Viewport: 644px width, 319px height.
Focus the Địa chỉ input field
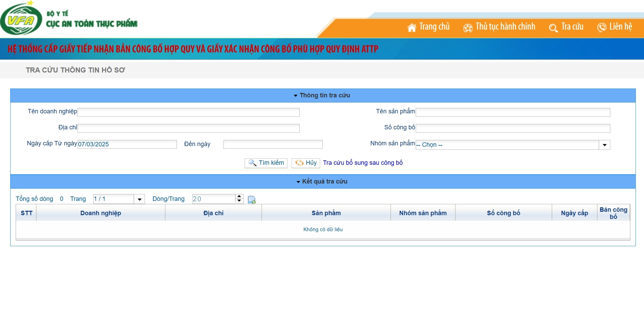[188, 128]
